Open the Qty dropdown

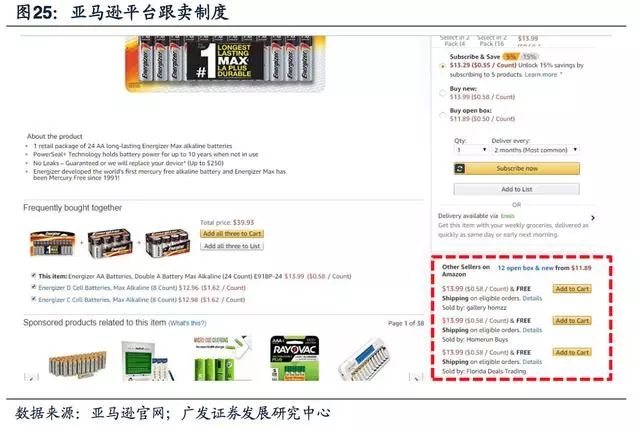pos(471,150)
